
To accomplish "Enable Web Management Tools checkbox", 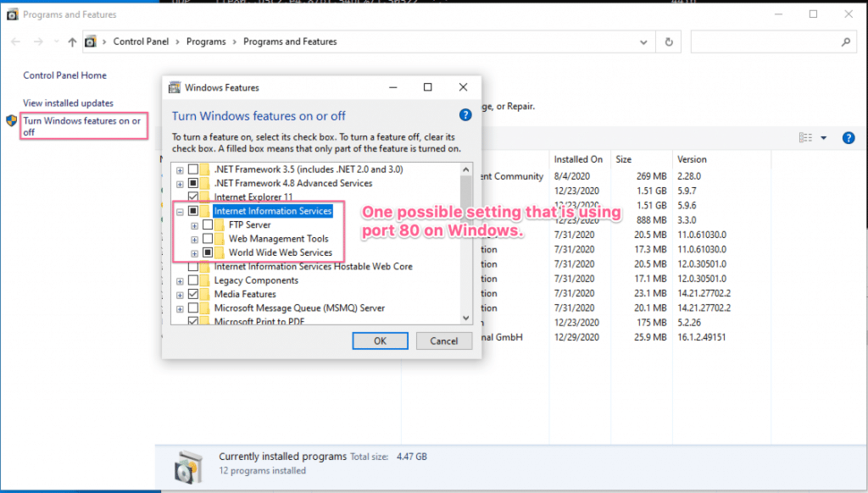I will pyautogui.click(x=208, y=239).
